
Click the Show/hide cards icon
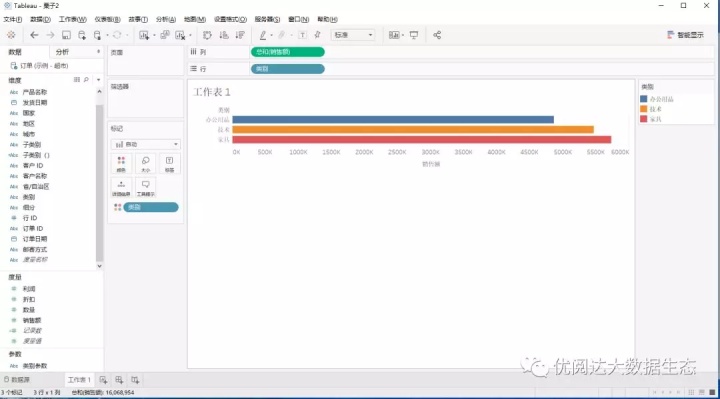394,35
